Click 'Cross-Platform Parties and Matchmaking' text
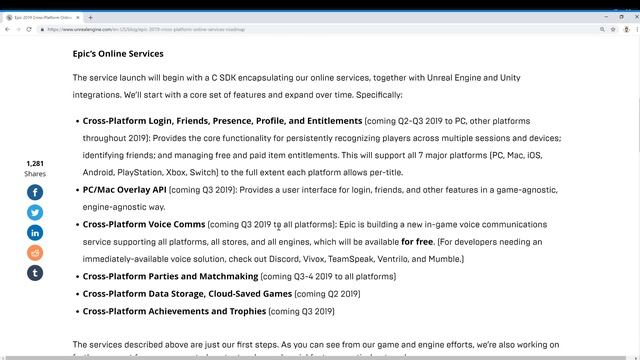The image size is (640, 360). (170, 276)
